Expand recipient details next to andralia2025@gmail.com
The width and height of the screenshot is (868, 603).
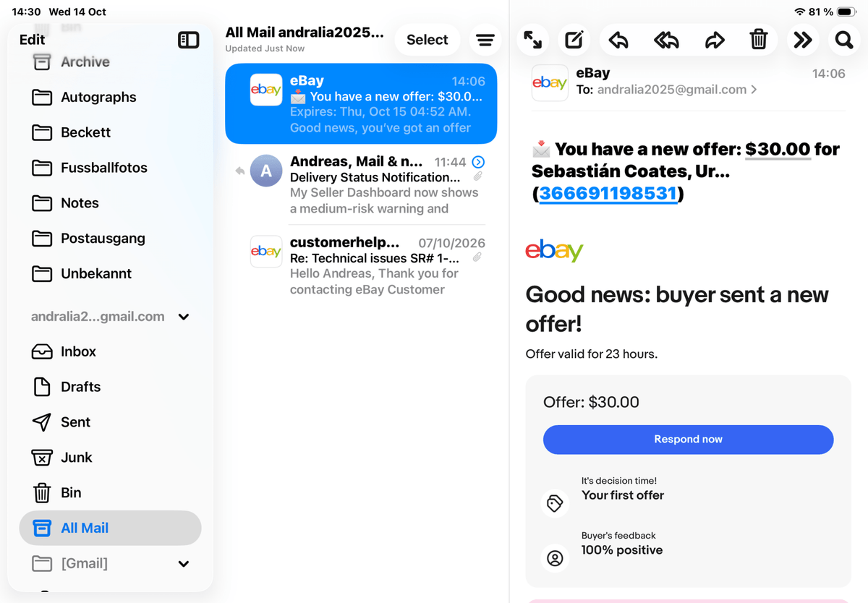coord(754,90)
